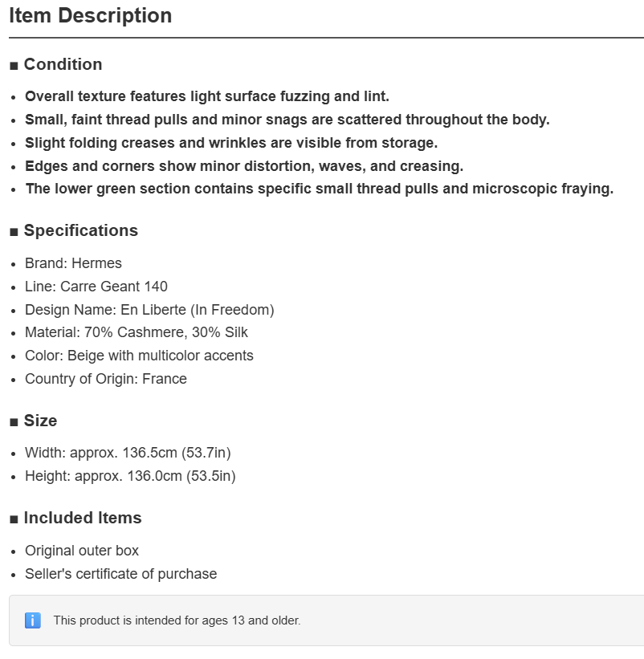Click the light surface fuzzing condition note
This screenshot has height=659, width=644.
click(207, 96)
